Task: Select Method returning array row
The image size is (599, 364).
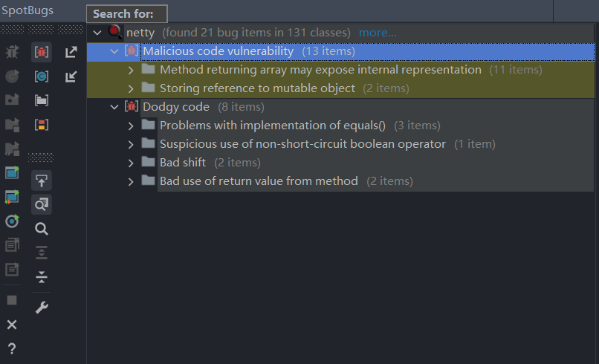Action: pyautogui.click(x=341, y=70)
